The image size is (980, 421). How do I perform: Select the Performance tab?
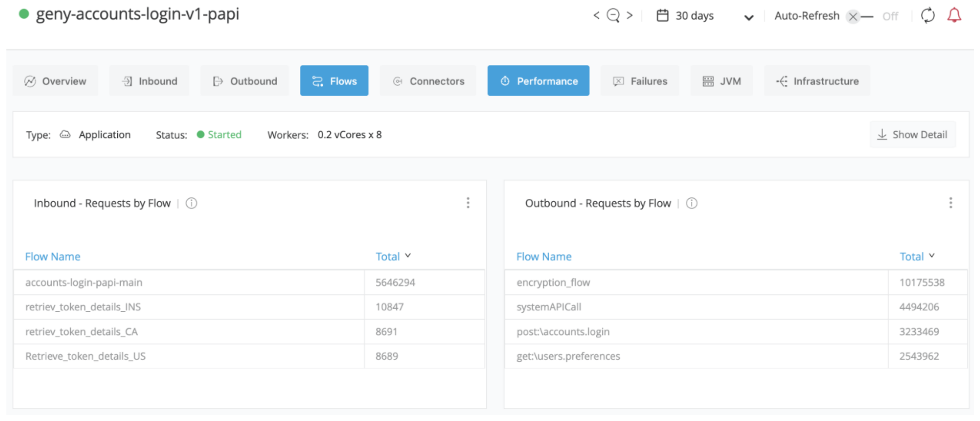tap(539, 81)
